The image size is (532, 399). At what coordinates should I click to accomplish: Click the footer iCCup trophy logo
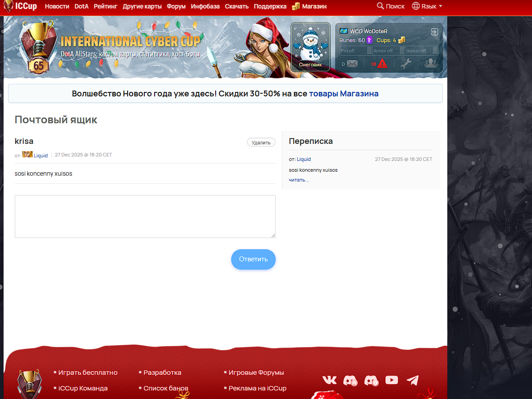click(30, 385)
